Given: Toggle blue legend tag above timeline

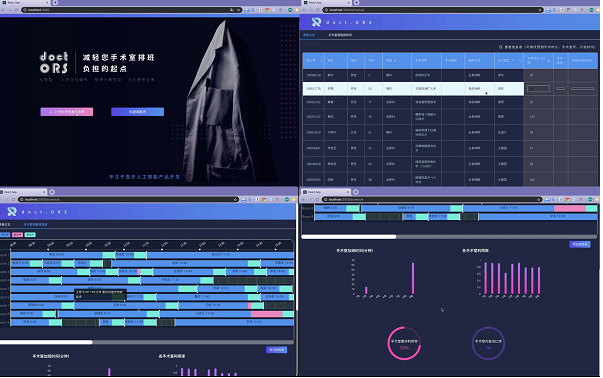Looking at the screenshot, I should pos(5,235).
